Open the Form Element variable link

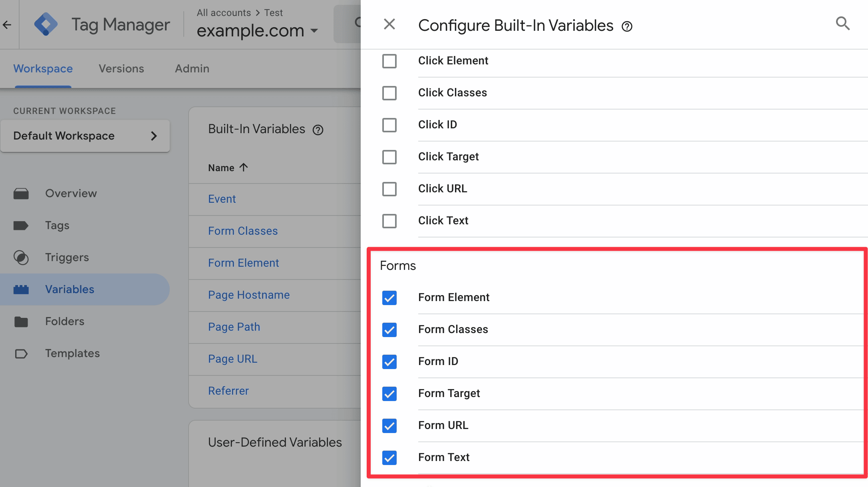coord(244,263)
